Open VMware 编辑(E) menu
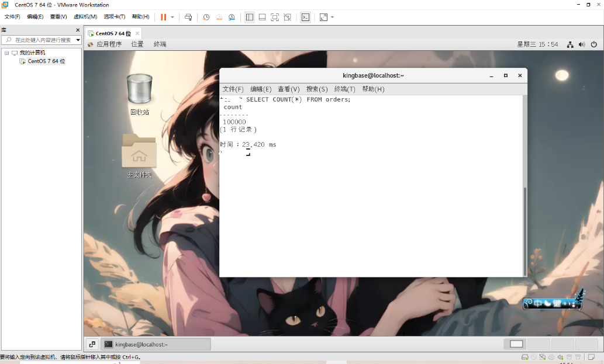The height and width of the screenshot is (364, 604). pos(35,17)
